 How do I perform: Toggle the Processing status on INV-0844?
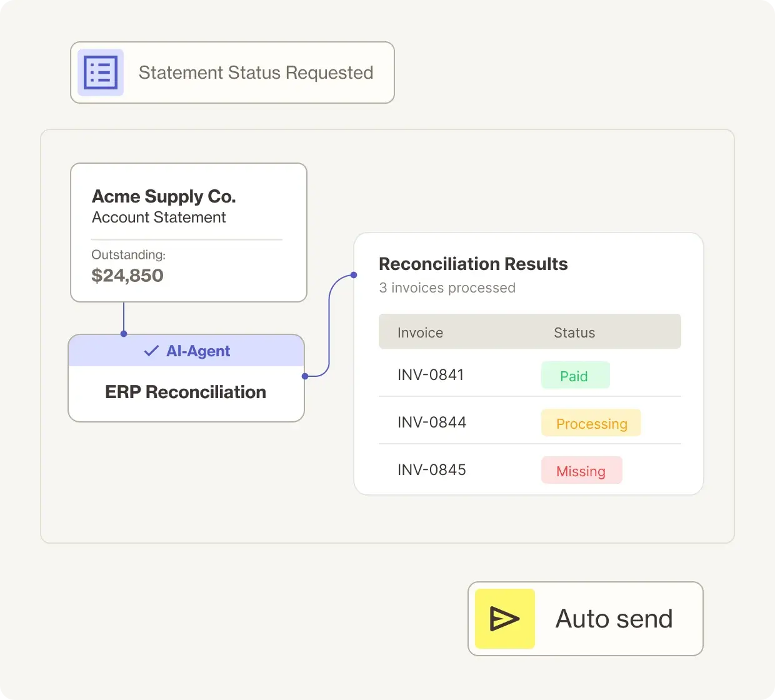591,422
